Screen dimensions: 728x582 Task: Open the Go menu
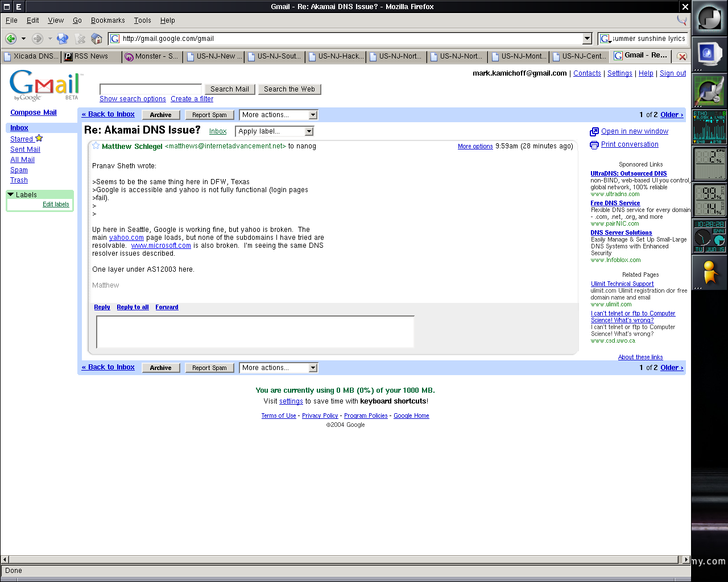click(77, 20)
